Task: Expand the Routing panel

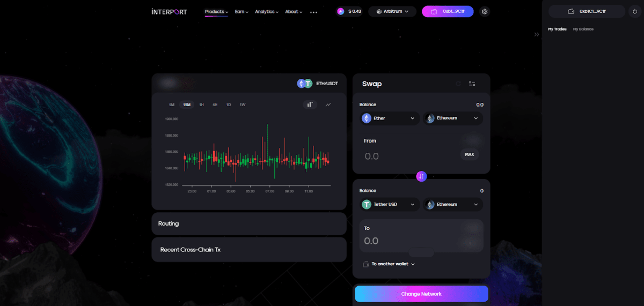Action: 249,223
